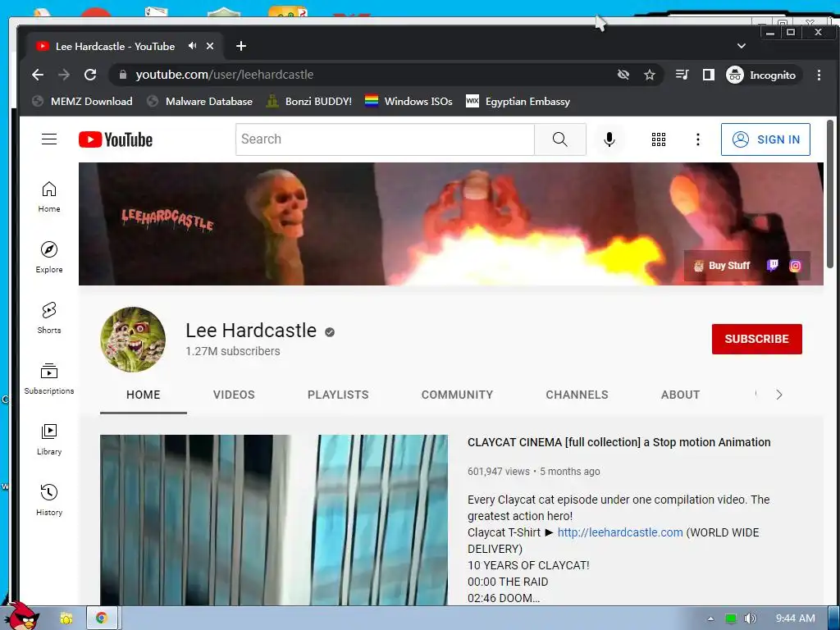Reload the page
The width and height of the screenshot is (840, 630).
(x=90, y=75)
